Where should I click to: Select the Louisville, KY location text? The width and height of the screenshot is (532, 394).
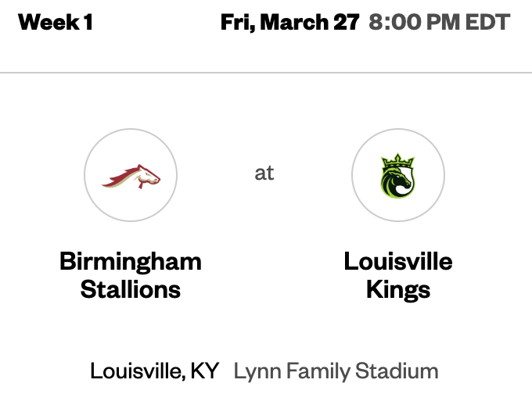tap(155, 371)
